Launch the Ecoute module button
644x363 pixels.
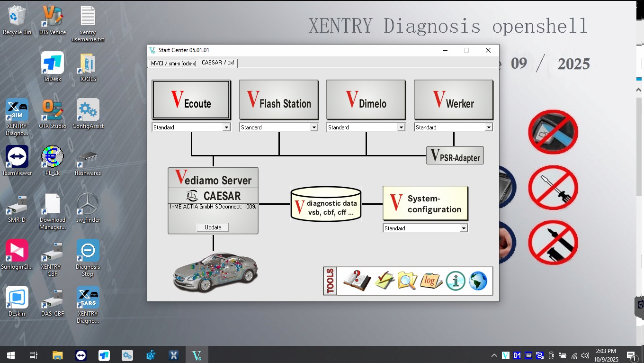[x=191, y=100]
